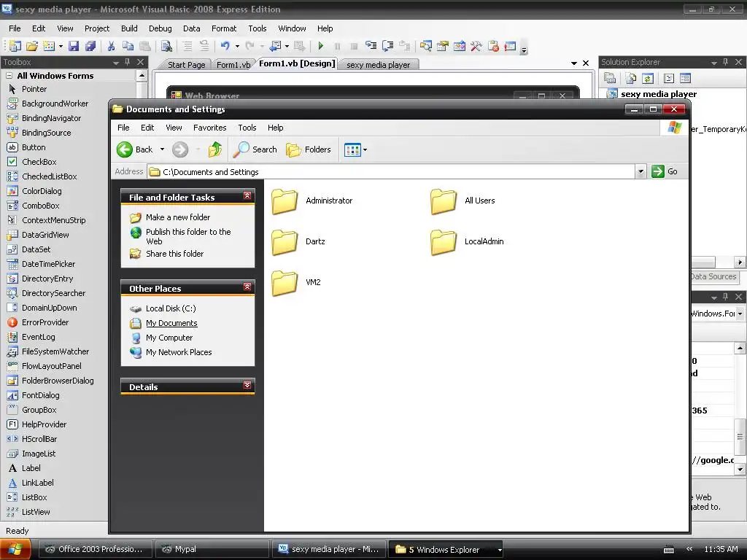
Task: Expand the Details section
Action: tap(247, 385)
